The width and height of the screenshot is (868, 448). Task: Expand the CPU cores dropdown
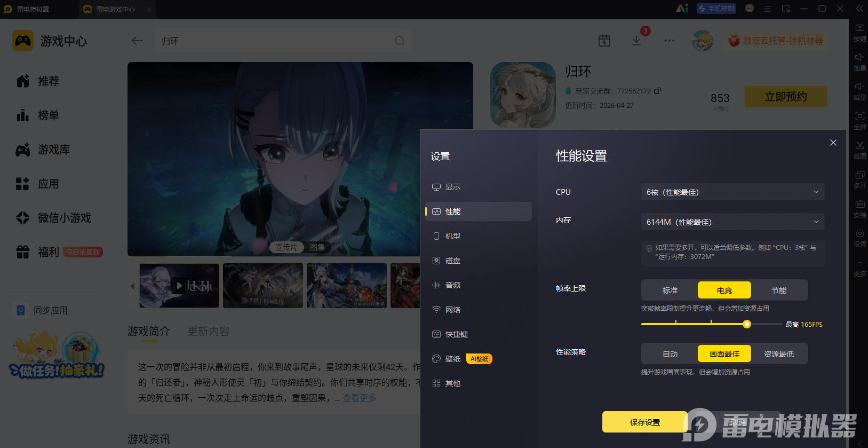[x=733, y=192]
